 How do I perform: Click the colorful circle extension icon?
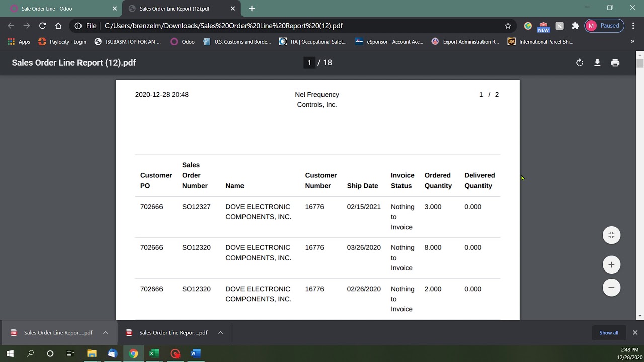(528, 26)
